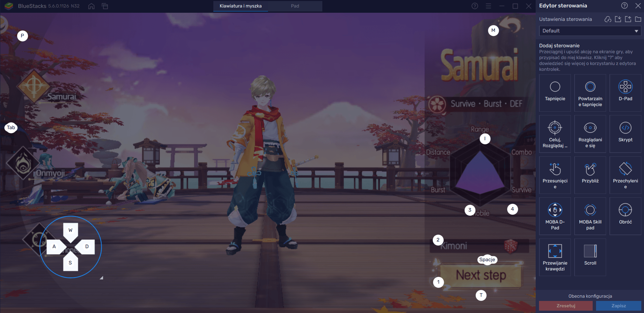Click the Next step button
The image size is (644, 313).
(481, 275)
